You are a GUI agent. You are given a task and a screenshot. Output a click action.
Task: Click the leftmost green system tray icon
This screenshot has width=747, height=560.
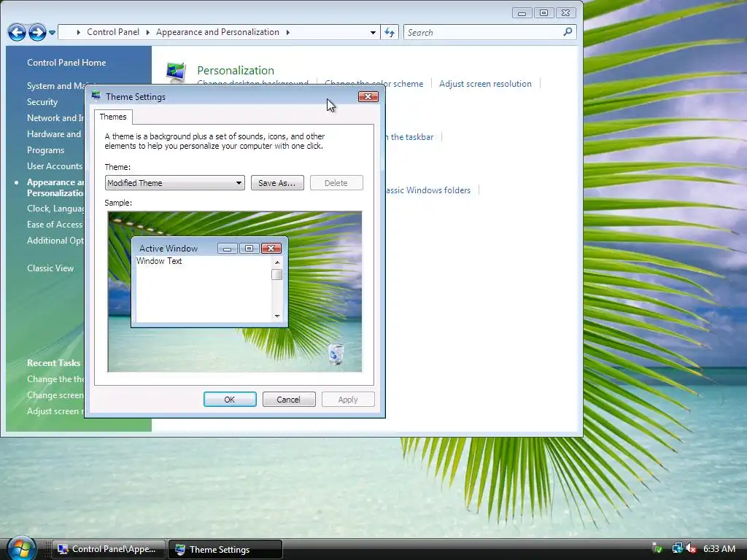click(x=657, y=548)
